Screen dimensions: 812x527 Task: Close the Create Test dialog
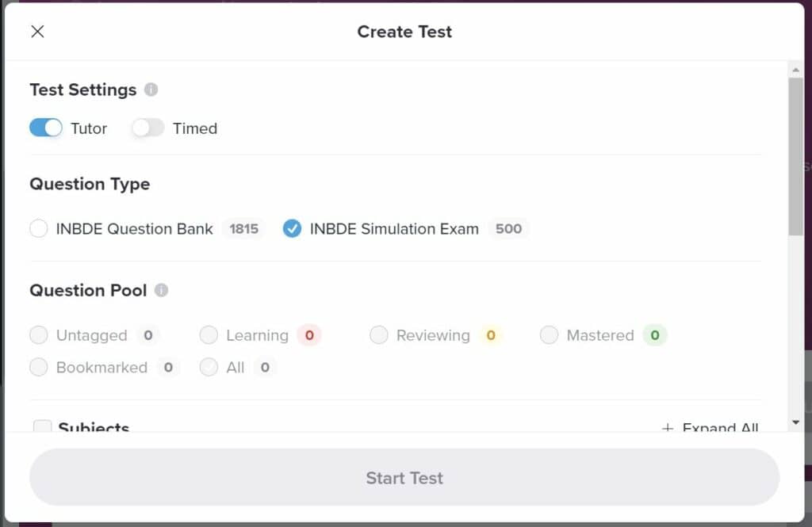(36, 31)
